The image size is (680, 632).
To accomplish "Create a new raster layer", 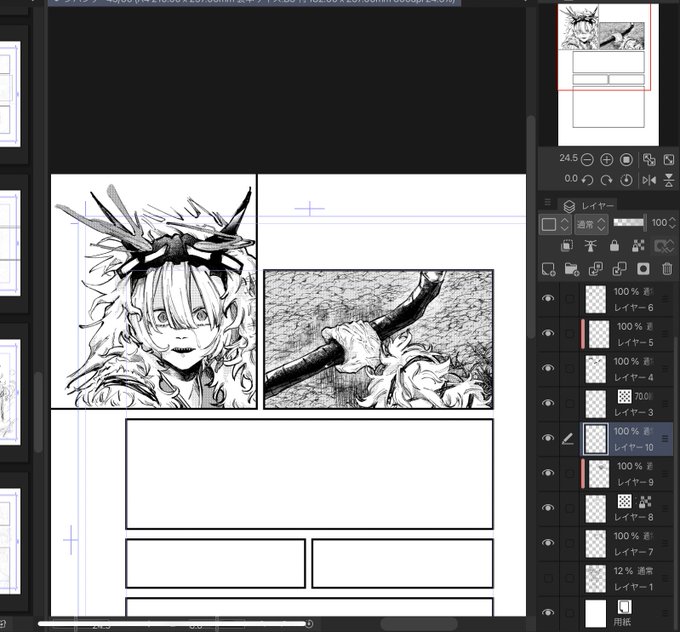I will click(549, 269).
